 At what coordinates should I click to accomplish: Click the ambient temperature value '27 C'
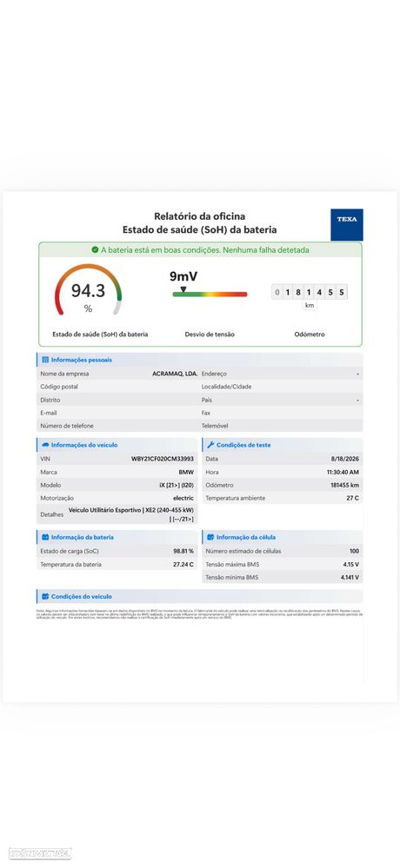(353, 498)
